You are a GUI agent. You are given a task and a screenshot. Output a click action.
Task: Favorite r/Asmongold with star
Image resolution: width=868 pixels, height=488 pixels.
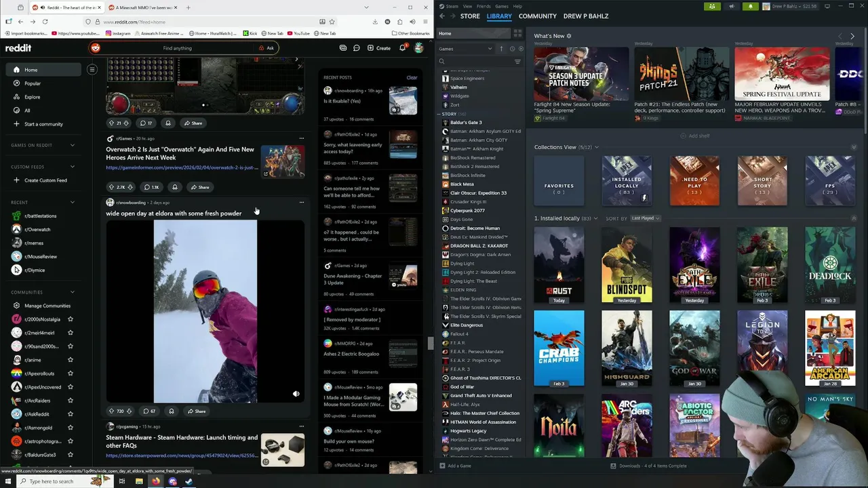70,428
